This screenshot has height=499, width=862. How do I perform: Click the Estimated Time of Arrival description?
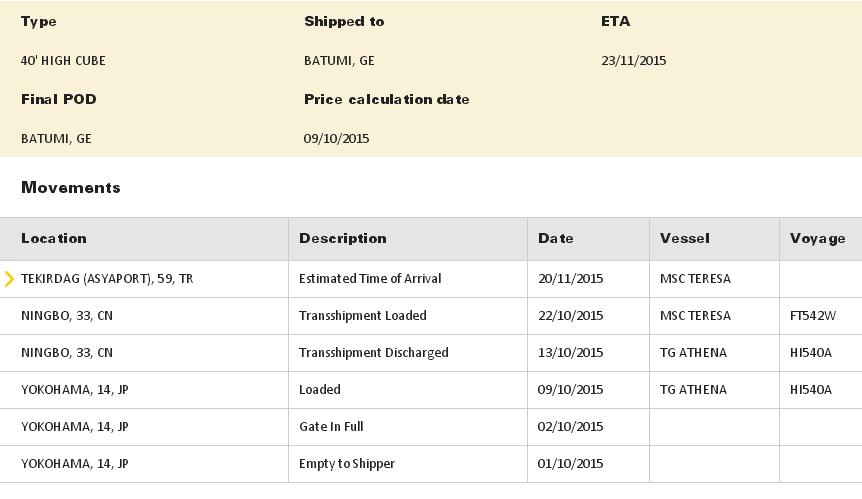tap(370, 279)
